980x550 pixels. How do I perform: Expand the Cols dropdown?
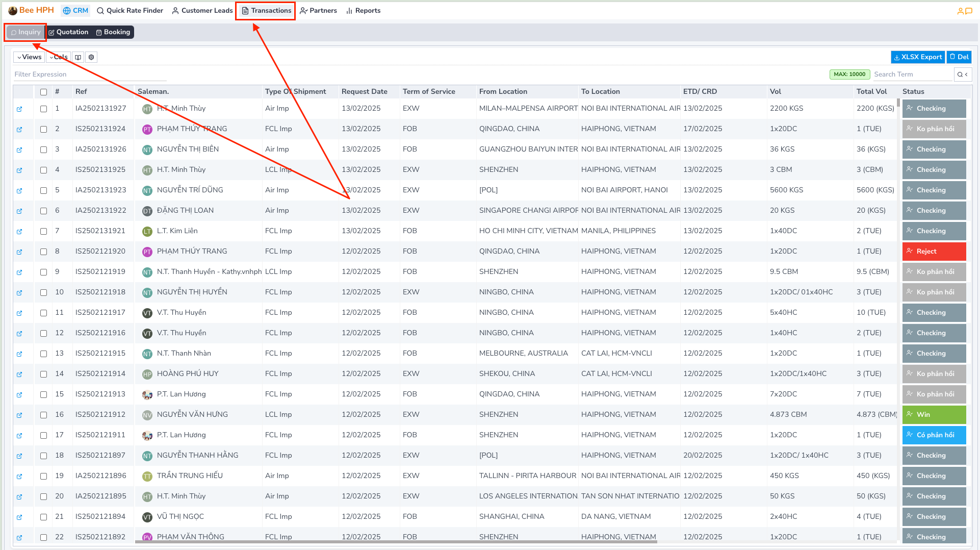point(59,57)
